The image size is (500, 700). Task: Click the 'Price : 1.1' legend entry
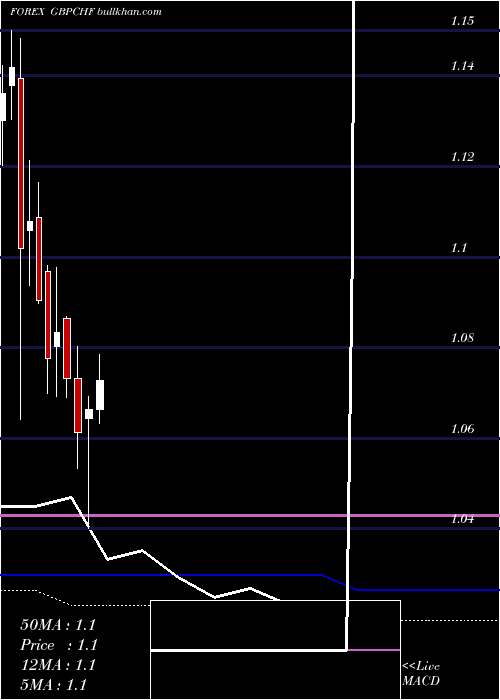tap(58, 645)
